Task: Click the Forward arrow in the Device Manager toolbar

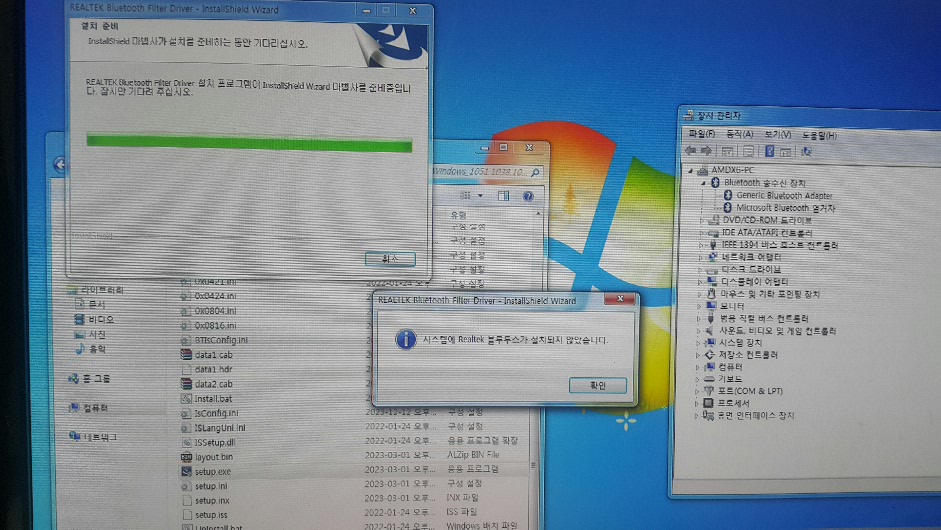Action: click(706, 151)
